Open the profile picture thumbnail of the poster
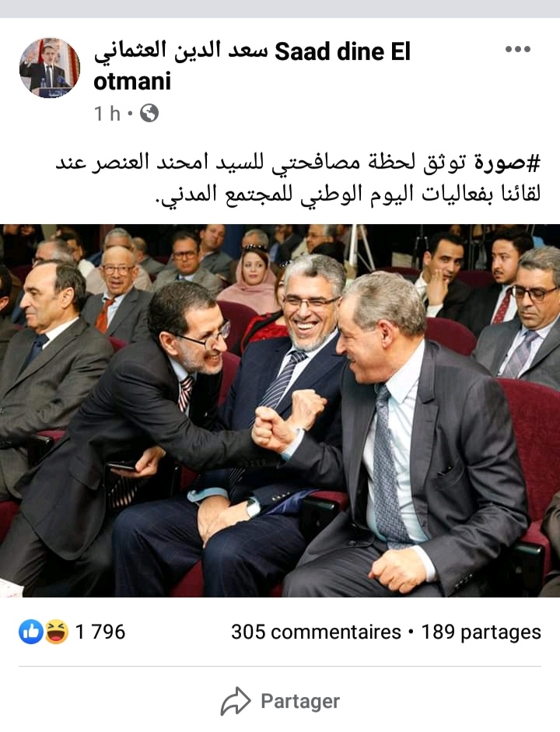560x732 pixels. [50, 68]
